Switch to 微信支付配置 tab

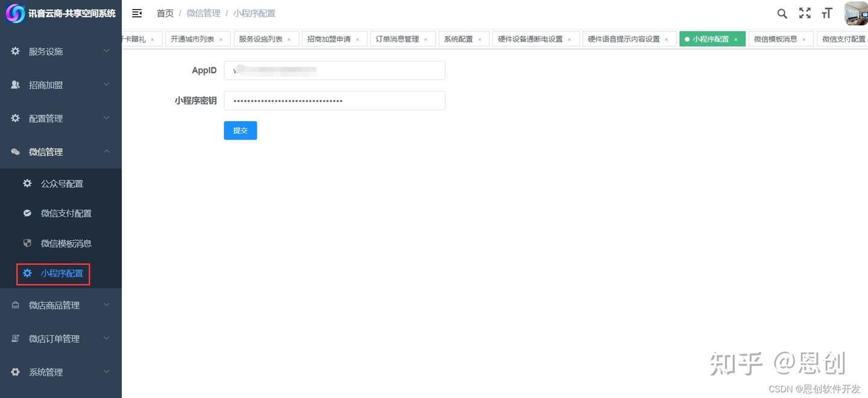pyautogui.click(x=844, y=39)
